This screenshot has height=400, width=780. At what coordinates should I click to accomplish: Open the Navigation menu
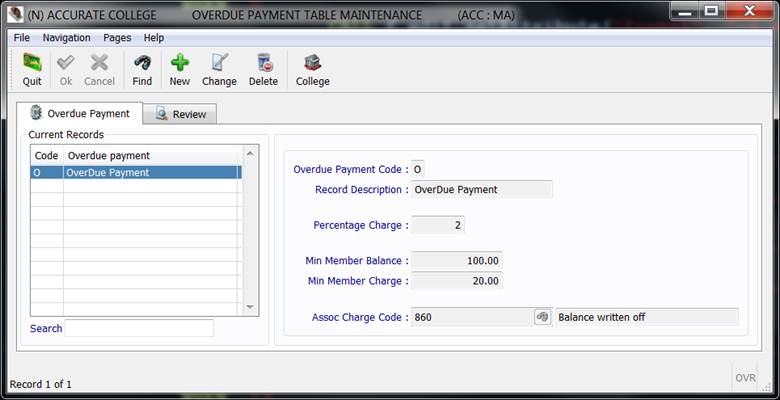click(x=66, y=37)
